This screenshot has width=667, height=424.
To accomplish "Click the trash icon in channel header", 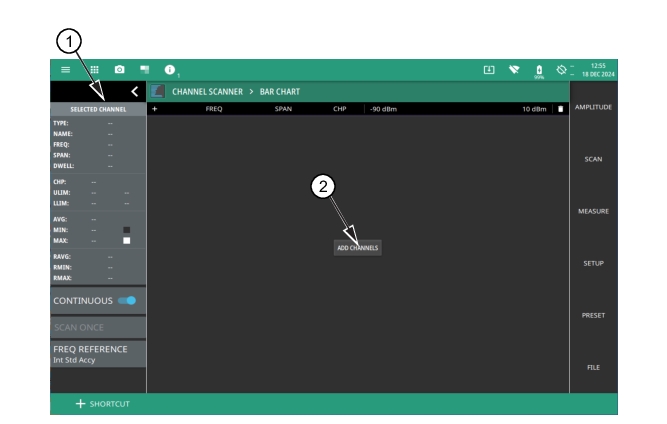I will [560, 108].
